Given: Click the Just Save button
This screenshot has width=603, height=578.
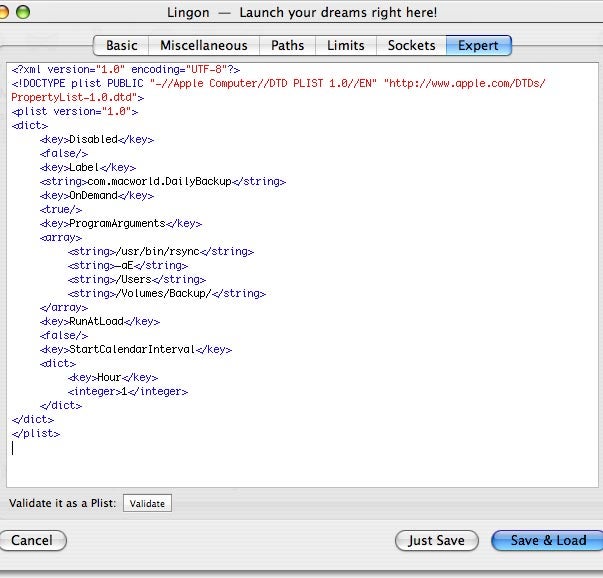Looking at the screenshot, I should tap(436, 540).
